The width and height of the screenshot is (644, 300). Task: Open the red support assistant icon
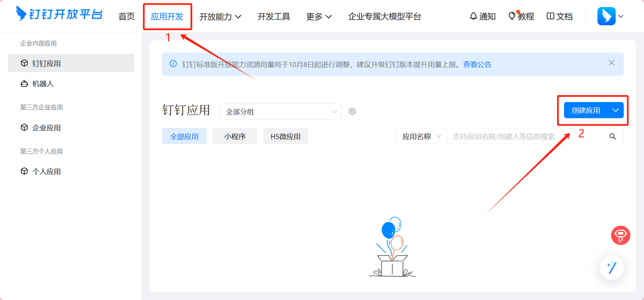621,235
